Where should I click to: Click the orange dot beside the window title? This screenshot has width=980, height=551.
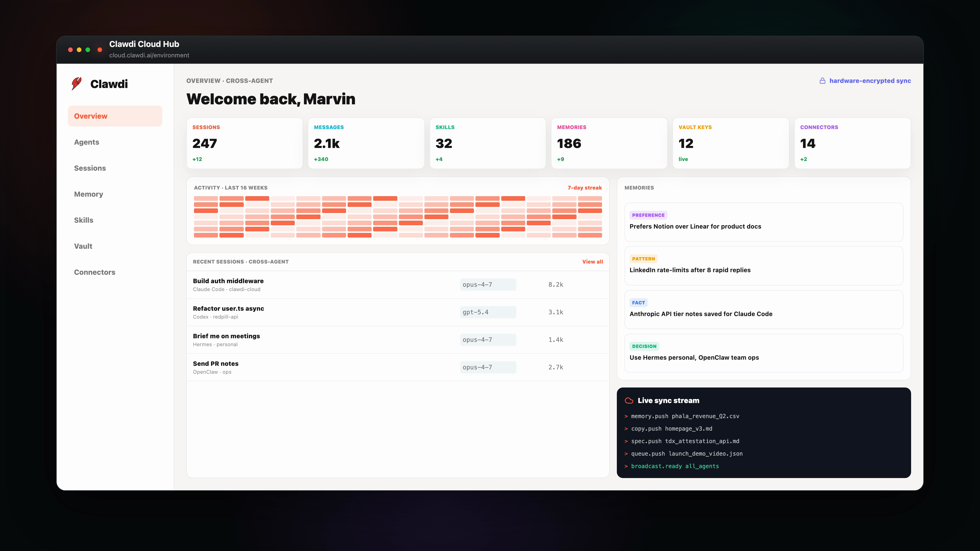pyautogui.click(x=100, y=50)
